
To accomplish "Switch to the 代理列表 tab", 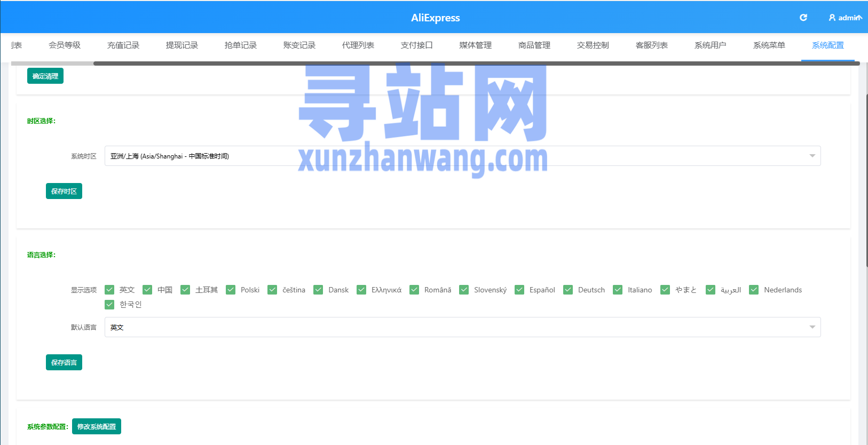I will [x=358, y=45].
